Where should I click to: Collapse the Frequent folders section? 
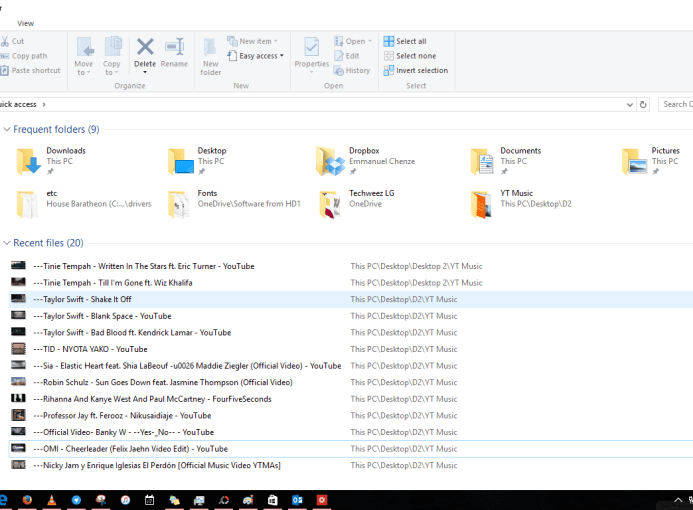point(7,129)
